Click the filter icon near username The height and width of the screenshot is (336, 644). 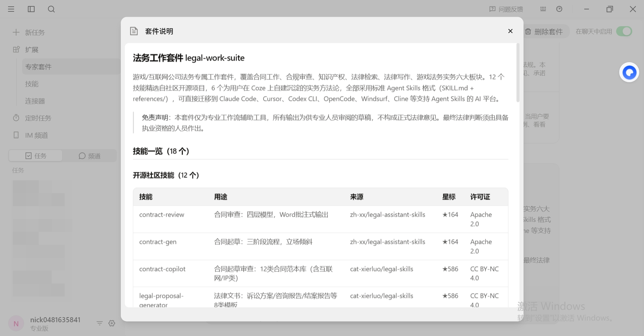point(100,323)
